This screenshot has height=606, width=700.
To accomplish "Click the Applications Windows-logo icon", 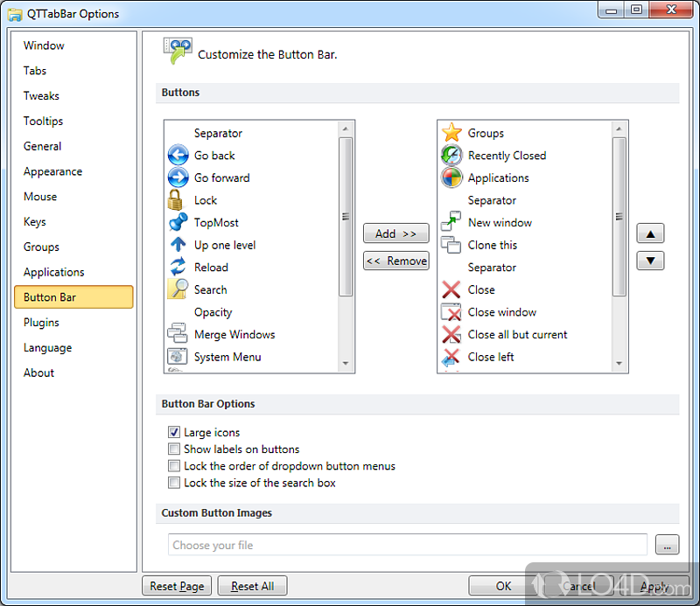I will coord(451,178).
